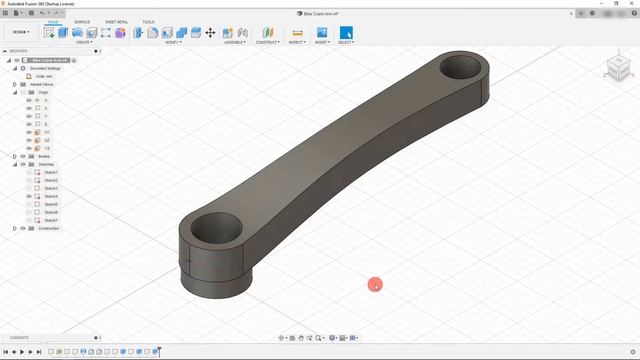Select the Construct plane tool
This screenshot has width=640, height=360.
pos(268,33)
